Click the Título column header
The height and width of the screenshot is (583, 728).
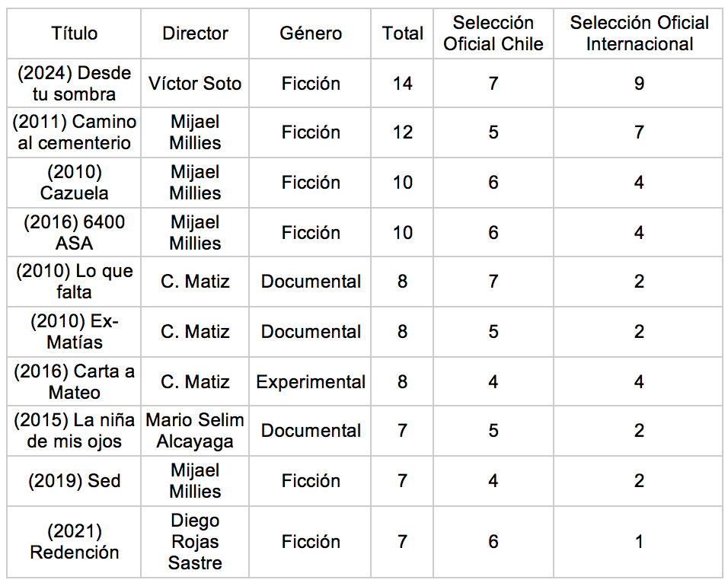click(75, 33)
